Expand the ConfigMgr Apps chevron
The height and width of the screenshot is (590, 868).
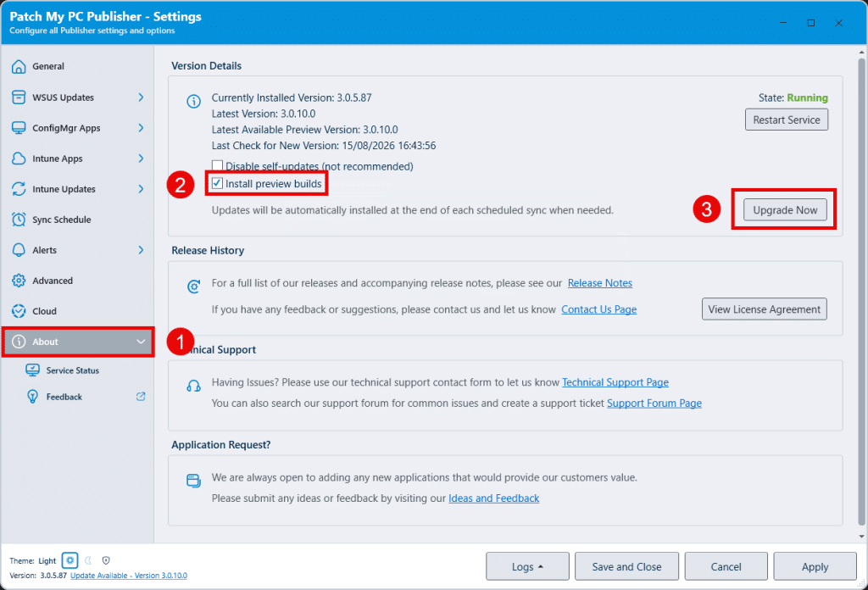coord(141,128)
